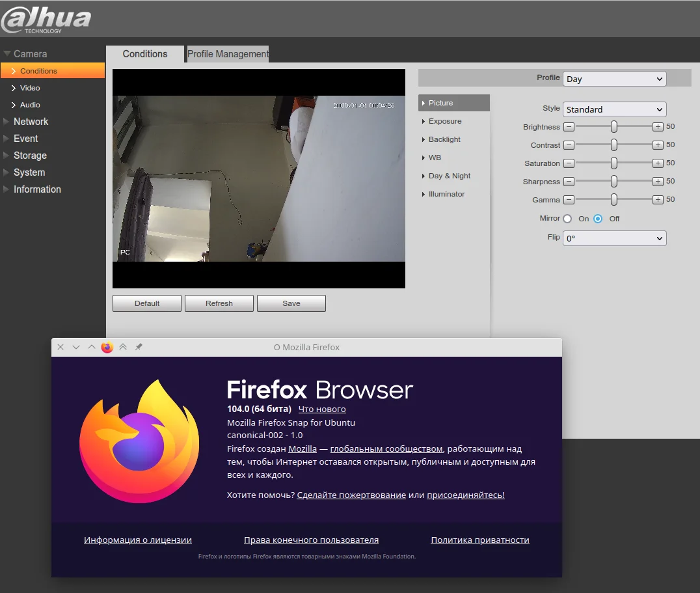This screenshot has width=700, height=593.
Task: Open Audio under Camera menu
Action: click(30, 105)
